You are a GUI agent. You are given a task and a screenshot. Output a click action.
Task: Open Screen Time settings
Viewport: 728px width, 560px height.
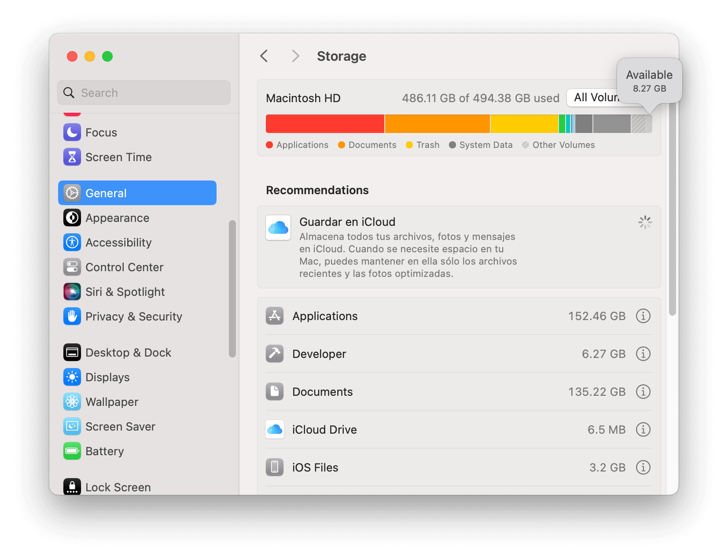137,157
